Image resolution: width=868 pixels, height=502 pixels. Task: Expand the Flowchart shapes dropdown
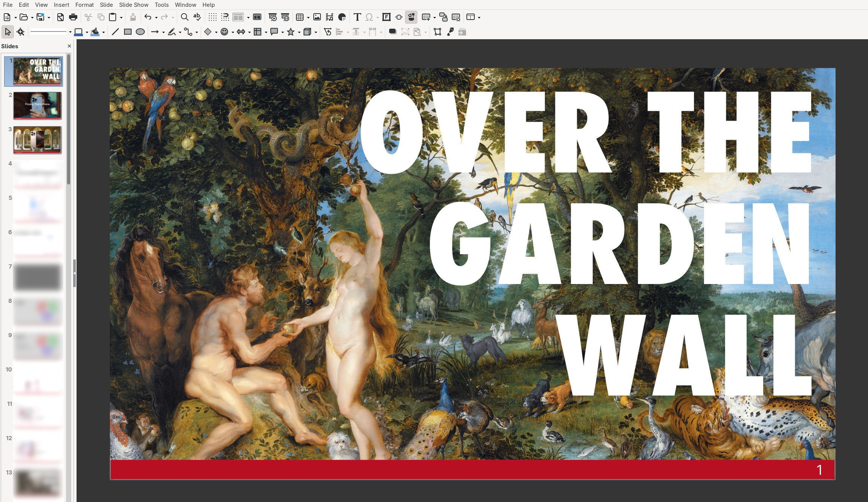(x=266, y=32)
